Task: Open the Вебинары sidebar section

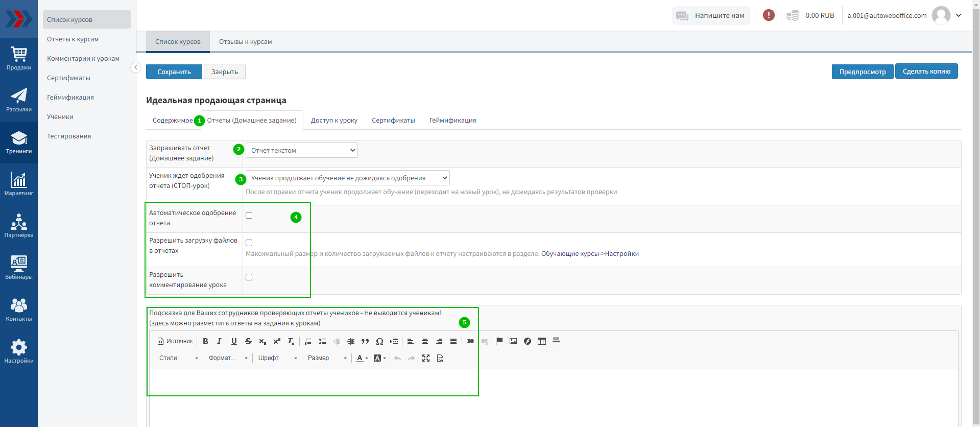Action: pos(19,268)
